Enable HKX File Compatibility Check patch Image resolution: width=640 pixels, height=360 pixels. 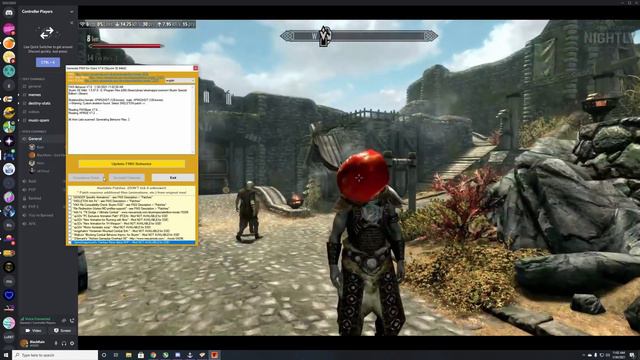coord(70,204)
